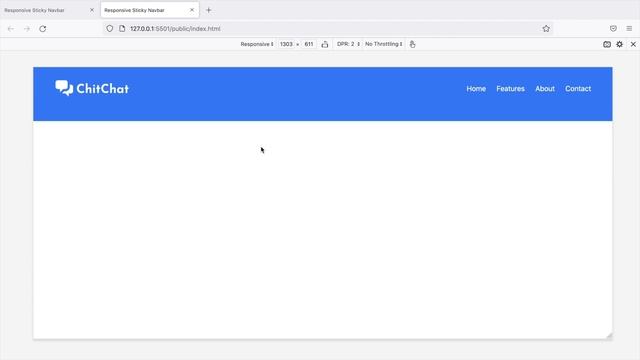Open a new tab with plus button

(x=209, y=10)
